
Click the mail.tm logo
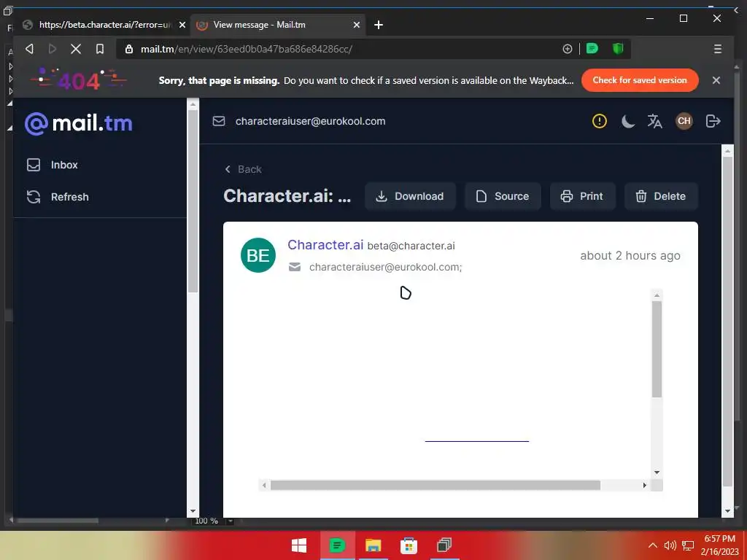coord(79,123)
